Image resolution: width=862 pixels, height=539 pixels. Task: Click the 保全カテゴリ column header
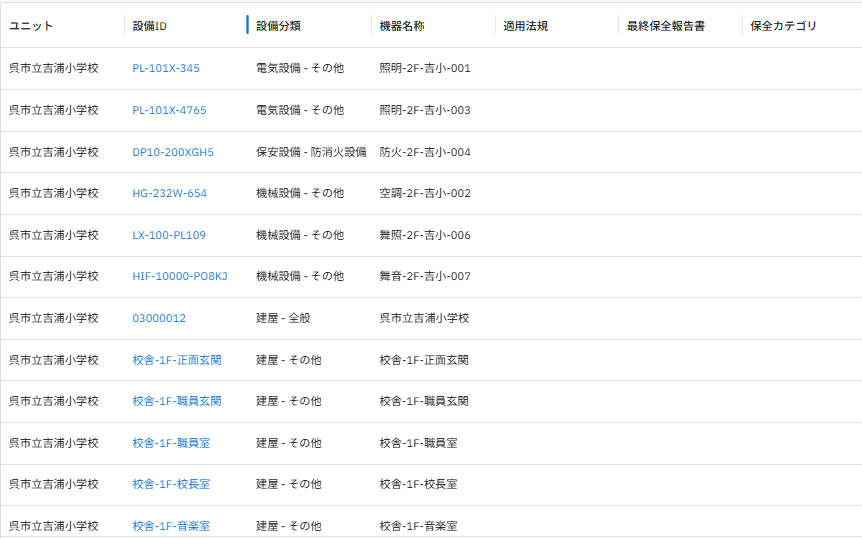(783, 26)
